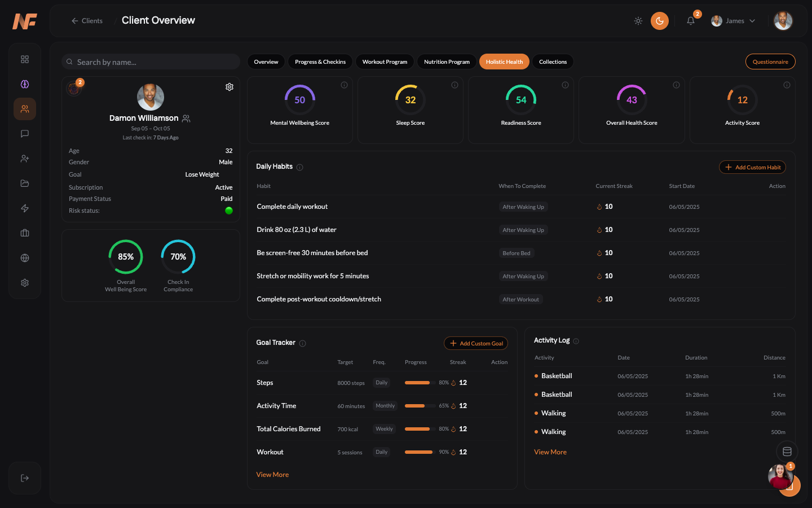Switch to the Nutrition Program tab
Screen dimensions: 812x508
coord(446,62)
